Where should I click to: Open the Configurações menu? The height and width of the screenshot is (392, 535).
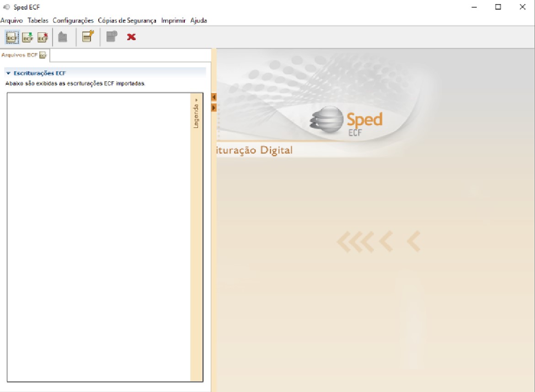coord(73,21)
